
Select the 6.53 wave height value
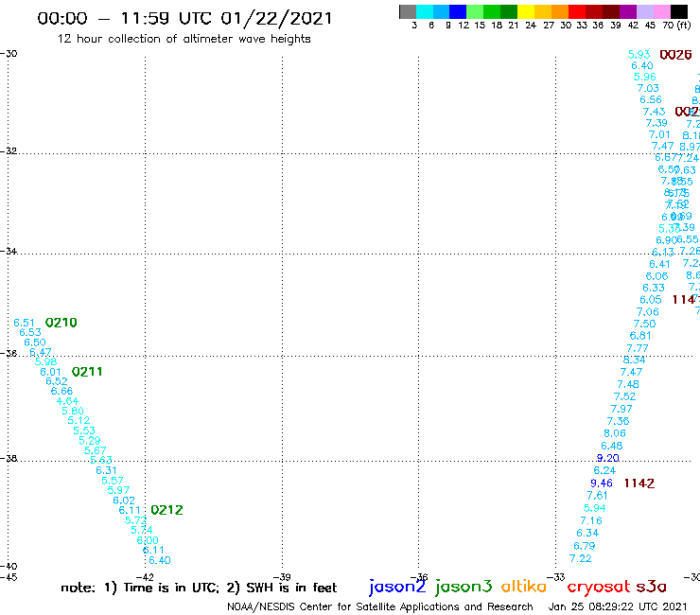(x=30, y=333)
